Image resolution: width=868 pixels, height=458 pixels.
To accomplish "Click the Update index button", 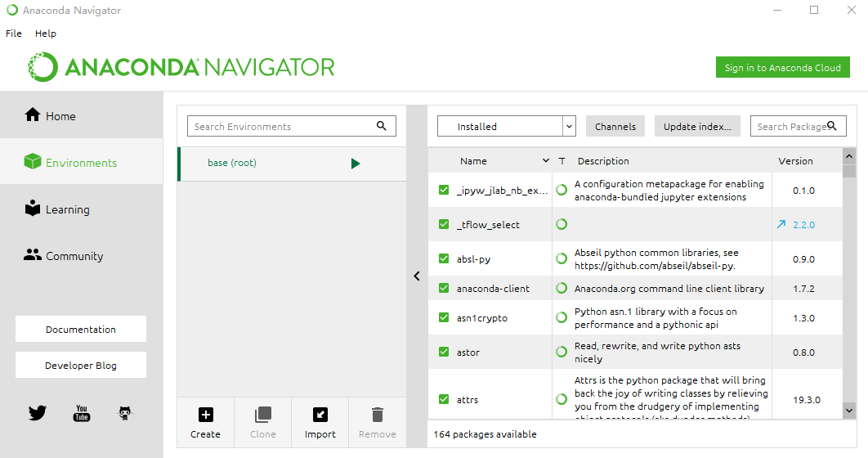I will point(697,126).
